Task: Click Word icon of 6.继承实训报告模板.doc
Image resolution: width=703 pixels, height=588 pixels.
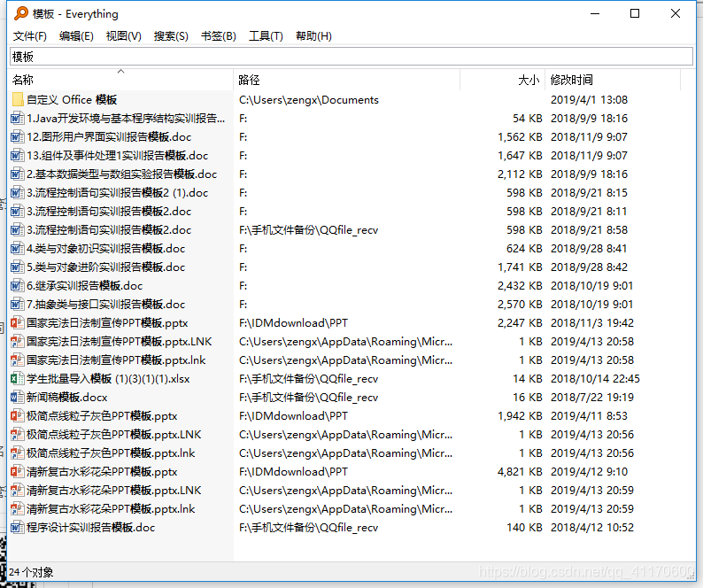Action: coord(18,286)
